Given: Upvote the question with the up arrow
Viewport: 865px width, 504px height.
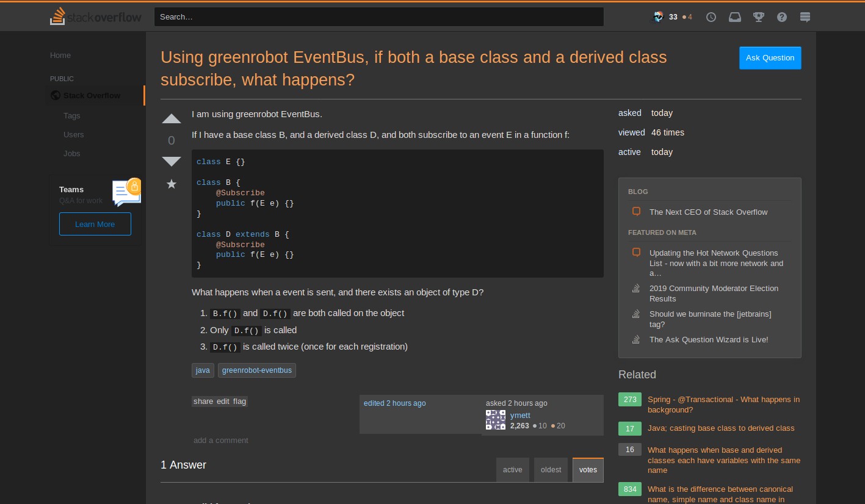Looking at the screenshot, I should pyautogui.click(x=172, y=118).
